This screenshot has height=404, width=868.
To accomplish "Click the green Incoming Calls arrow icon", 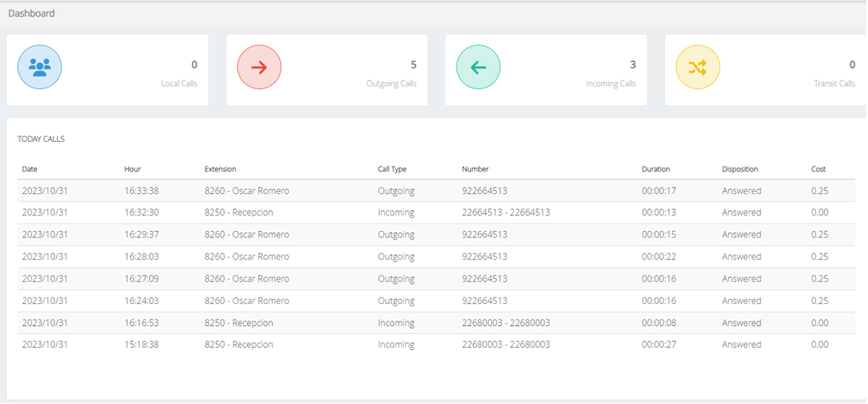I will 478,67.
